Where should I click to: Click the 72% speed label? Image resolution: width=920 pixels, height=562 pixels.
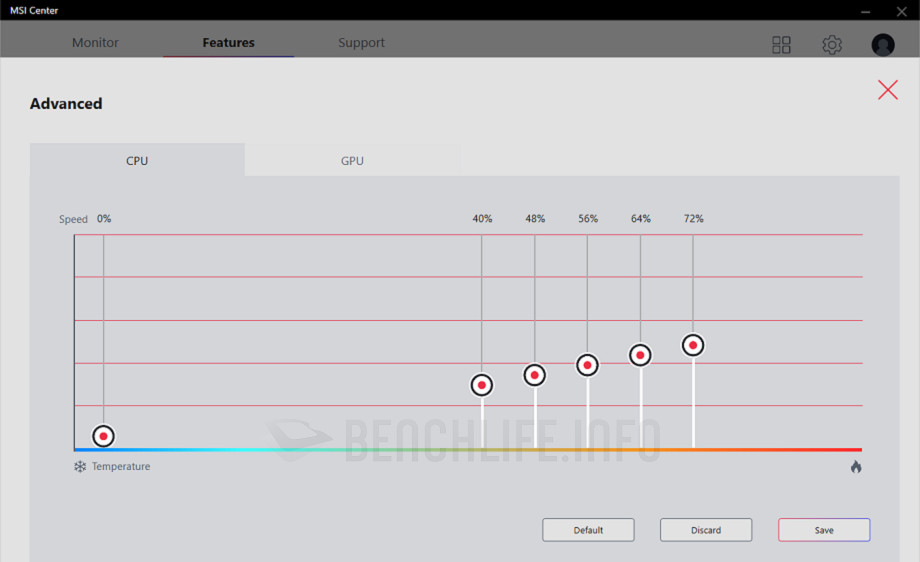click(x=694, y=218)
